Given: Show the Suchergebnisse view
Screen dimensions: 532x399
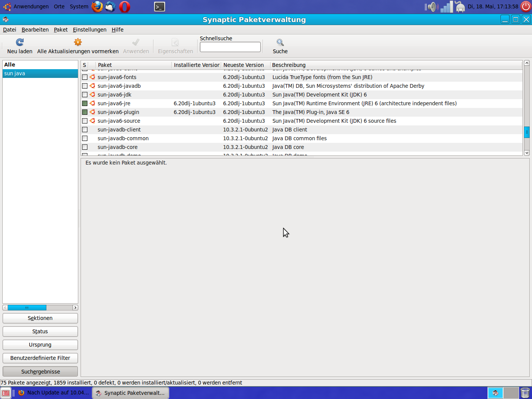Looking at the screenshot, I should coord(40,372).
